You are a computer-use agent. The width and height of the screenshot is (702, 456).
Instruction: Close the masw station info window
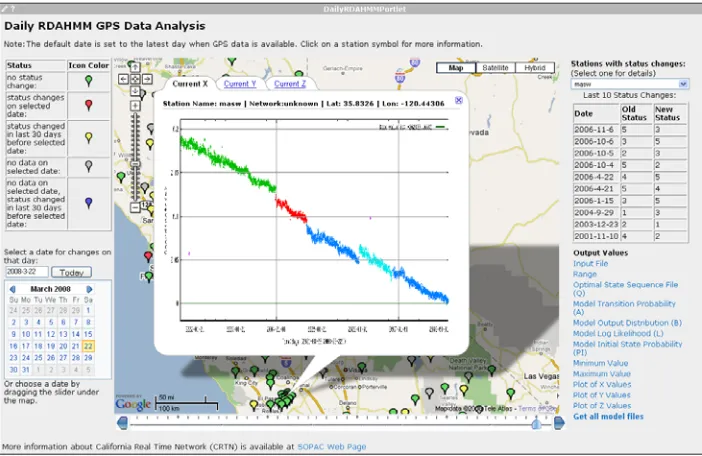[x=459, y=100]
